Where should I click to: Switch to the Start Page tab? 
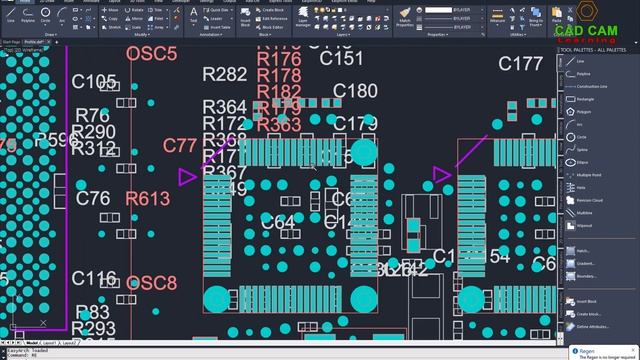click(x=11, y=42)
